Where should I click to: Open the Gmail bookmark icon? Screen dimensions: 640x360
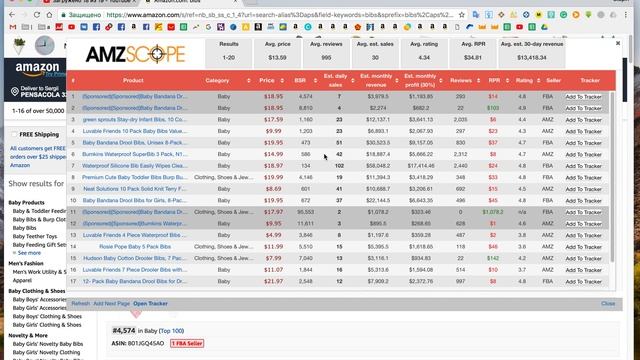click(x=13, y=27)
